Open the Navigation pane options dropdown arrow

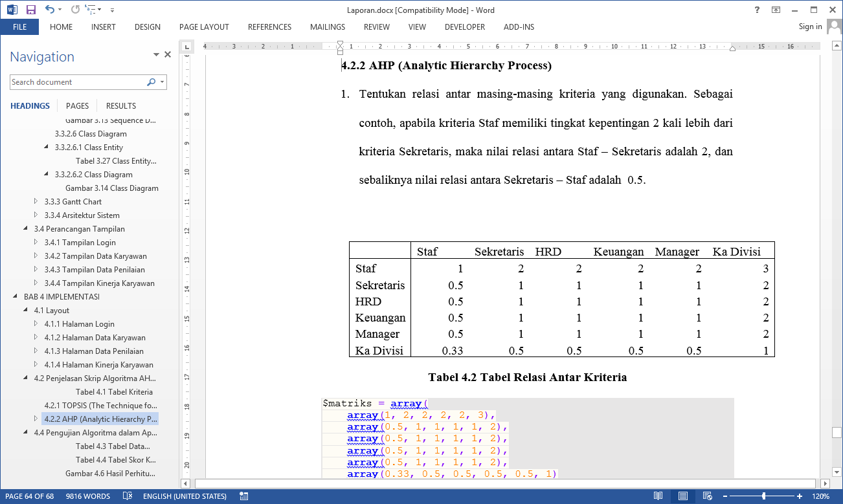click(x=156, y=56)
